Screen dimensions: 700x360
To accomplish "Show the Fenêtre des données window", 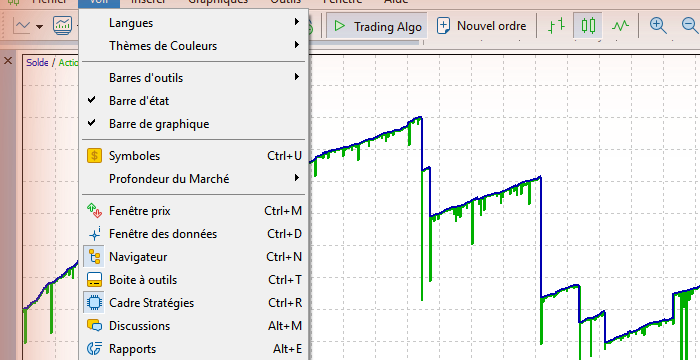I will coord(193,234).
